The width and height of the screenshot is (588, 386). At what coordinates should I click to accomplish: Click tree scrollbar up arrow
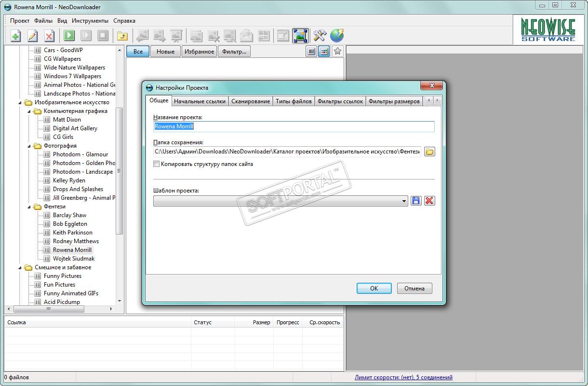pos(120,49)
